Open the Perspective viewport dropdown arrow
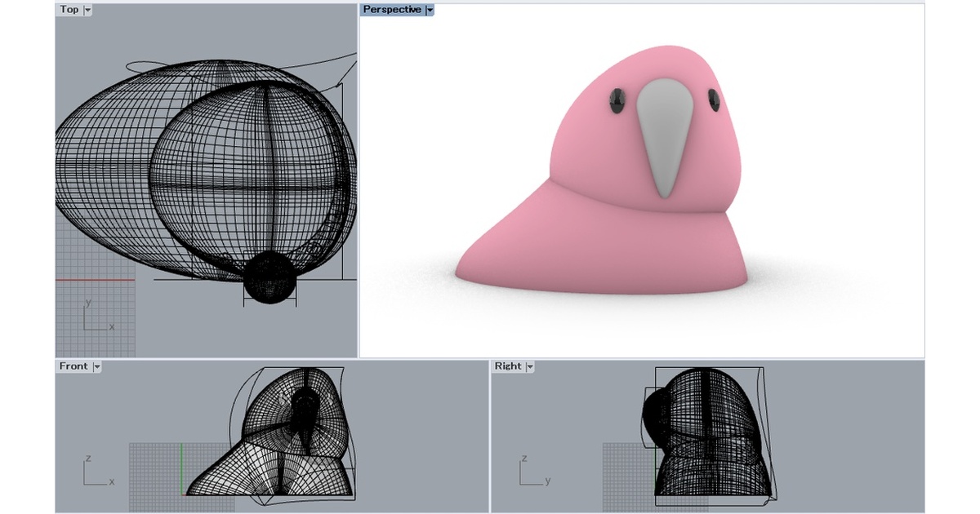 point(430,10)
